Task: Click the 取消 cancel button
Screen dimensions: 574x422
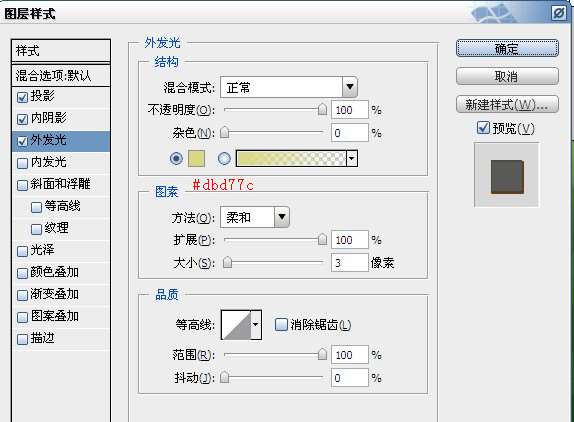Action: (507, 76)
